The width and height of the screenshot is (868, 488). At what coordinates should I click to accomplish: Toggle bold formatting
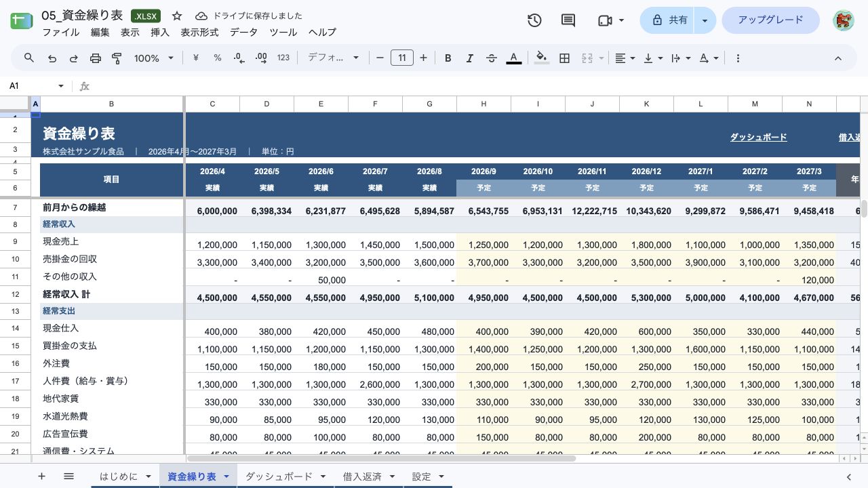tap(448, 58)
